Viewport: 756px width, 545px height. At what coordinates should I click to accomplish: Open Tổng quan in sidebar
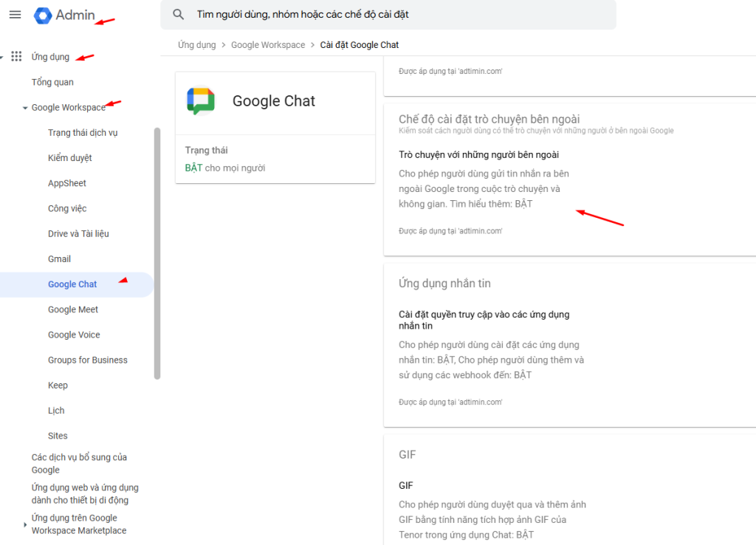tap(52, 82)
